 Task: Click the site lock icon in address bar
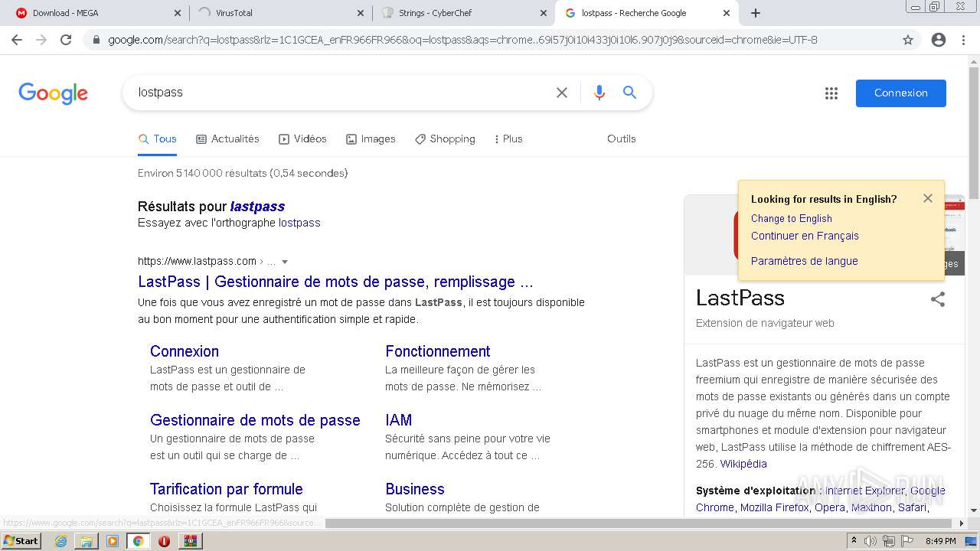click(96, 40)
